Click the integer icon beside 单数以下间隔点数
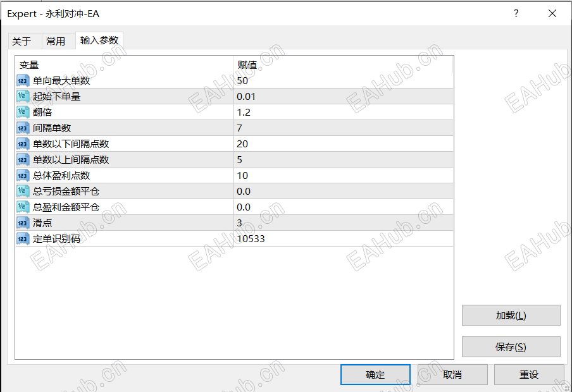 click(23, 144)
